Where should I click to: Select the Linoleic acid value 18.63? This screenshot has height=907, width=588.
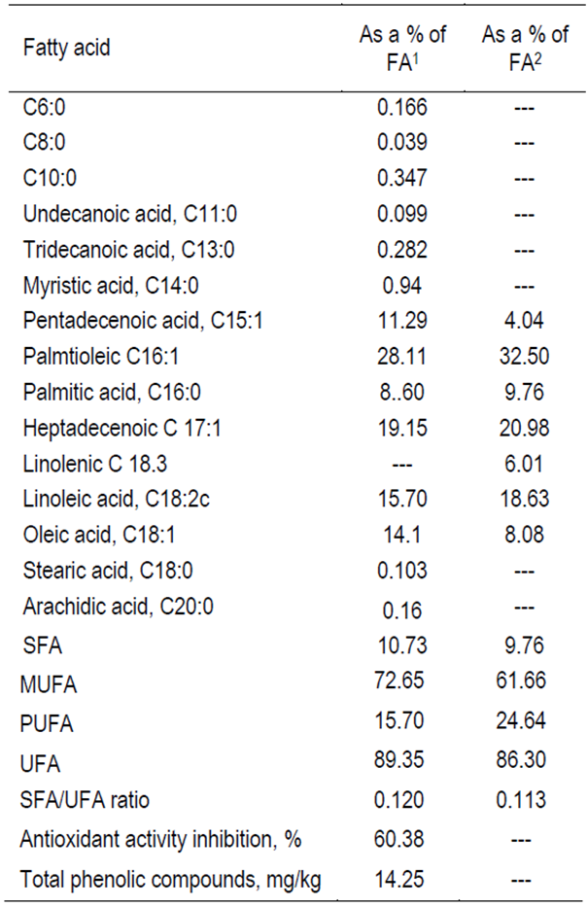pyautogui.click(x=525, y=500)
